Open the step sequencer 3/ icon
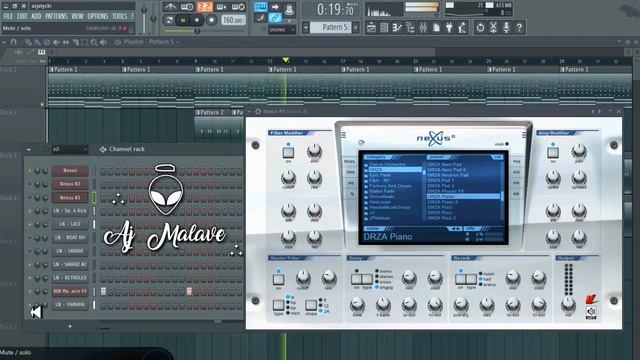The image size is (640, 360). click(397, 27)
